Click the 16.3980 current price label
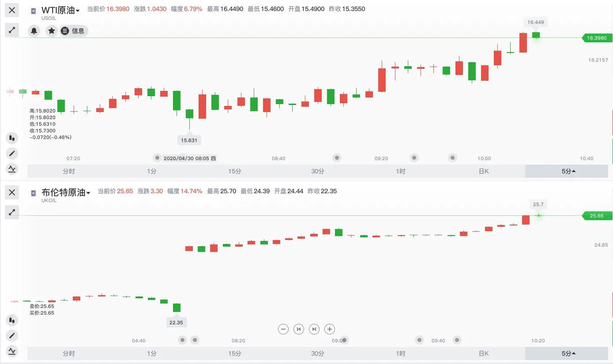This screenshot has width=613, height=364. (x=597, y=38)
